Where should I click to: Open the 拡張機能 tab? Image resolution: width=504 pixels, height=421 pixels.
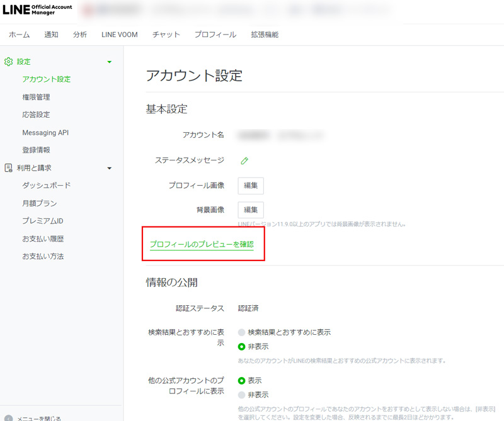tap(265, 35)
